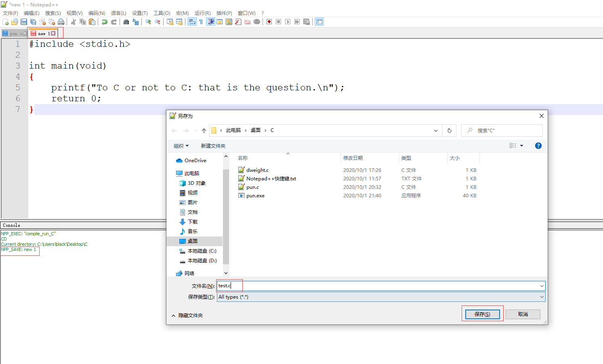The height and width of the screenshot is (364, 603).
Task: Click the Zoom In magnifier icon
Action: (148, 22)
